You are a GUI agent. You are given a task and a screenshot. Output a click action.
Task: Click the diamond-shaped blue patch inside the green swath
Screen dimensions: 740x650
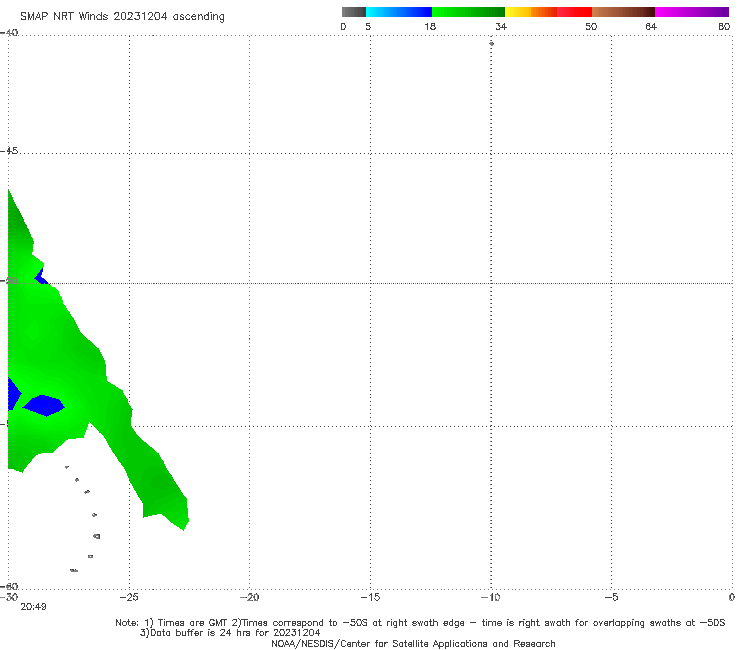tap(44, 405)
